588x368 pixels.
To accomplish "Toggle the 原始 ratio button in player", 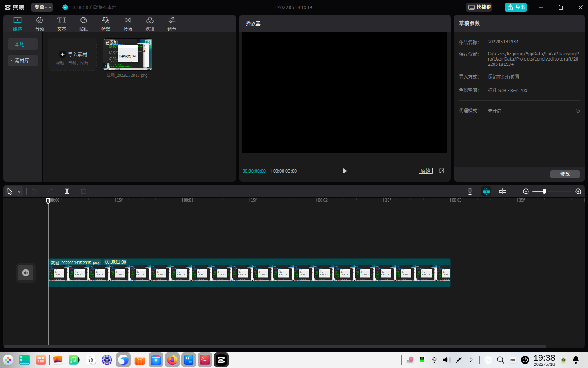I will click(x=425, y=171).
